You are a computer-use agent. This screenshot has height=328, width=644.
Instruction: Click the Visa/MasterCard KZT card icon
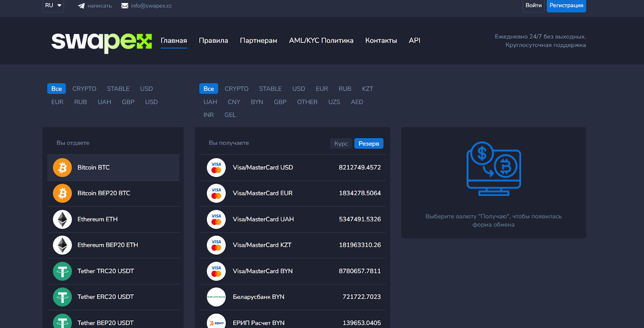(x=216, y=245)
